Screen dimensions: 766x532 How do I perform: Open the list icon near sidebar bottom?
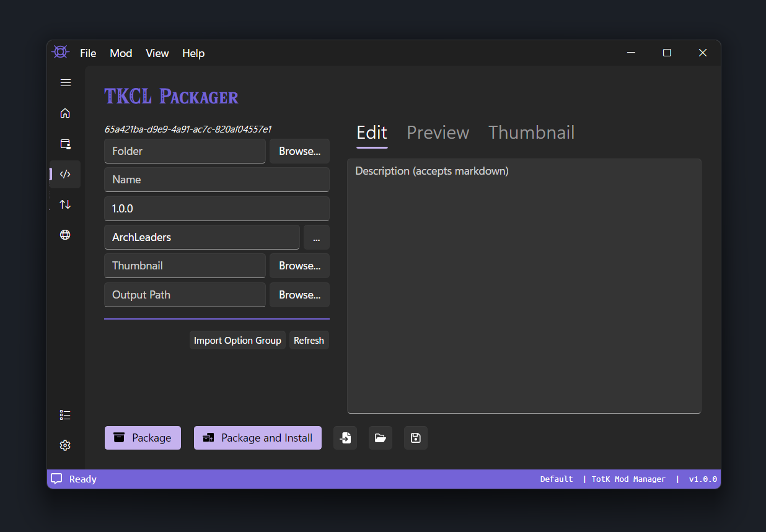(65, 415)
